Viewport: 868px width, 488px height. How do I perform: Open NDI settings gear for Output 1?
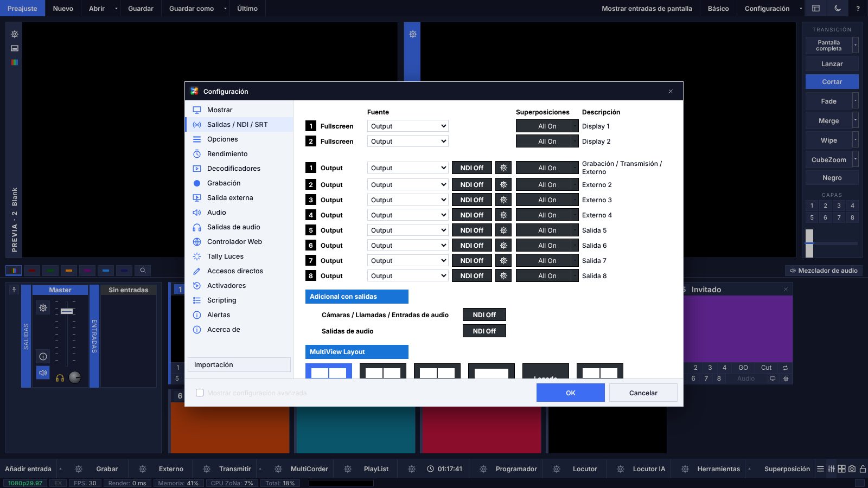(x=503, y=168)
